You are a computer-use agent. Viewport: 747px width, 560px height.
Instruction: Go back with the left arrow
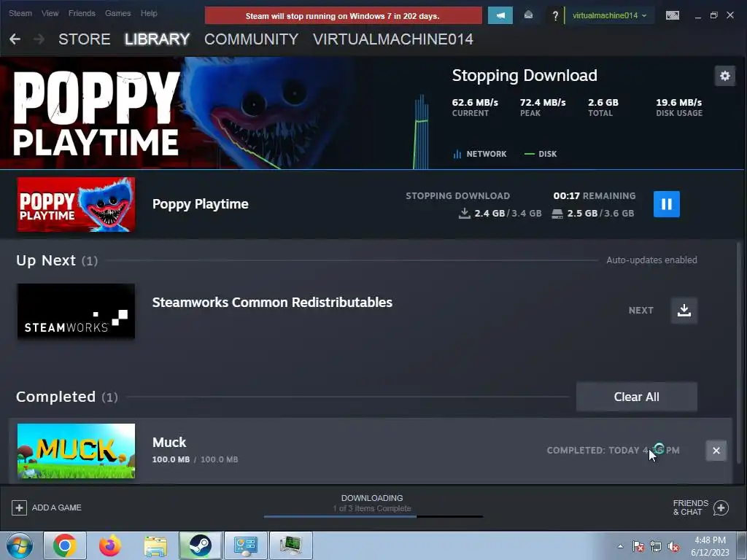point(15,39)
